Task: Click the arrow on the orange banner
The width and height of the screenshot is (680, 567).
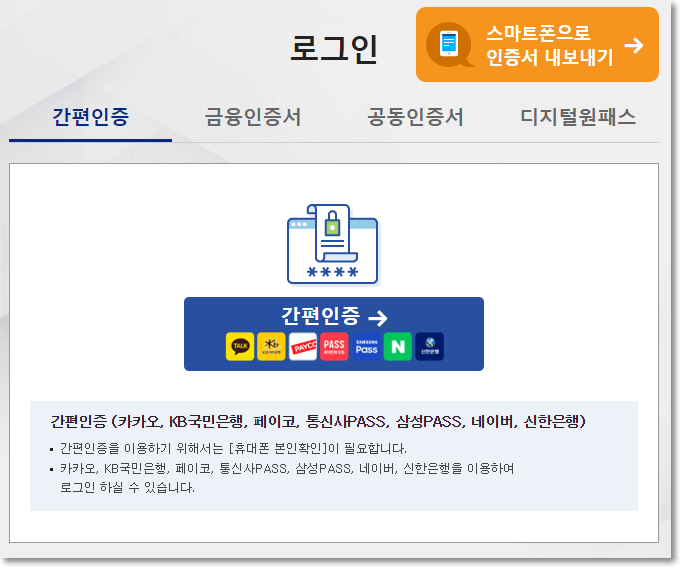Action: click(632, 45)
